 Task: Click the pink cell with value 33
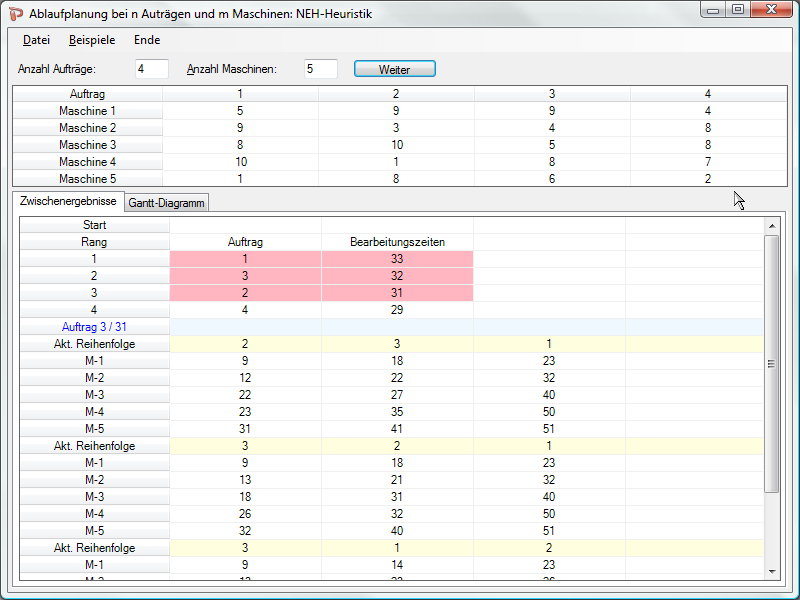[x=397, y=259]
